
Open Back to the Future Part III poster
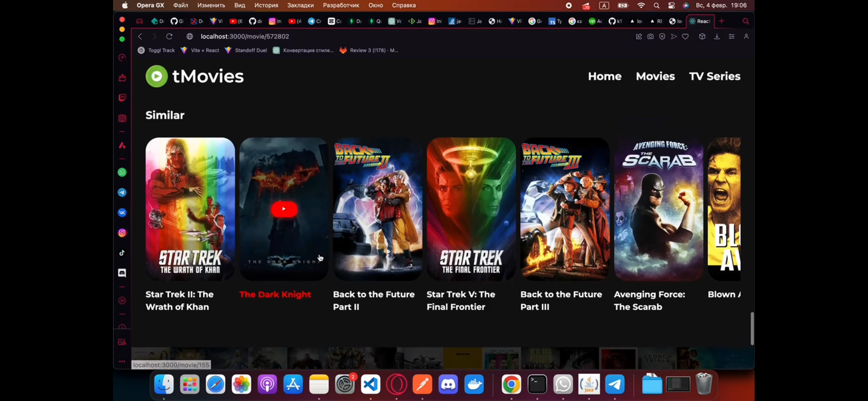pos(565,209)
